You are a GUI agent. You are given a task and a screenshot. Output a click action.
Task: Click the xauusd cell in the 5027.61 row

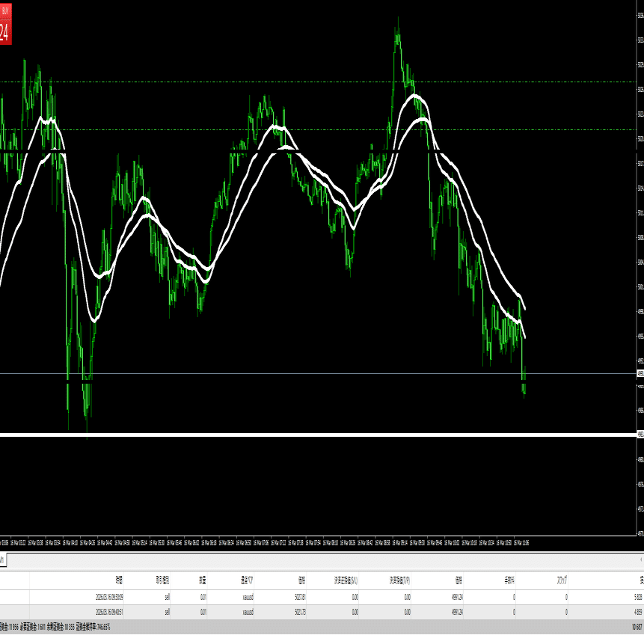248,597
